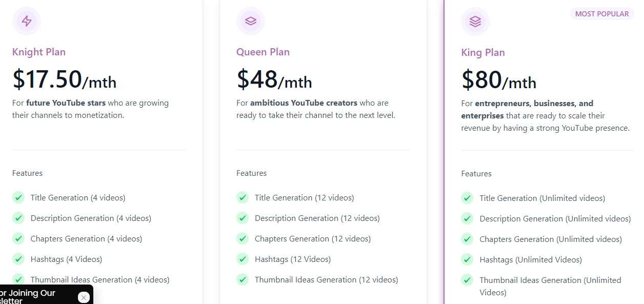Click the $48/mth price label
Image resolution: width=644 pixels, height=304 pixels.
(x=274, y=79)
